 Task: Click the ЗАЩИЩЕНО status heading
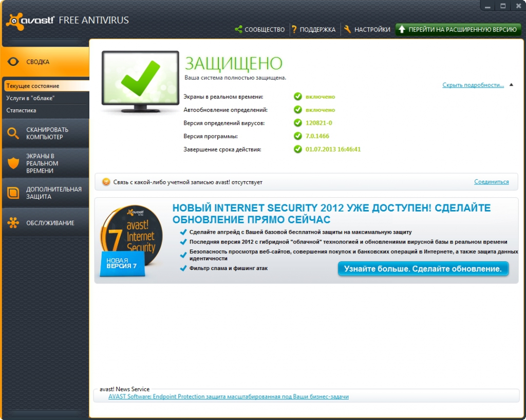tap(234, 64)
